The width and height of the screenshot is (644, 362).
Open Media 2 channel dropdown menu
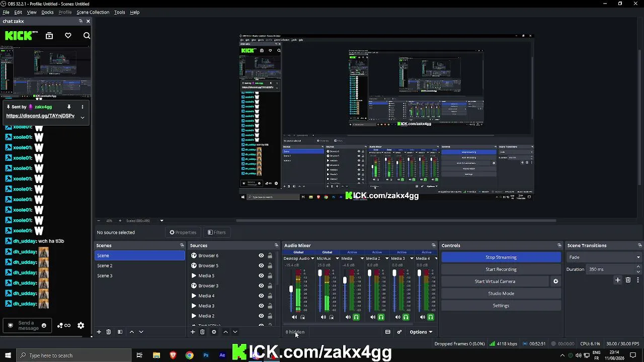(386, 258)
